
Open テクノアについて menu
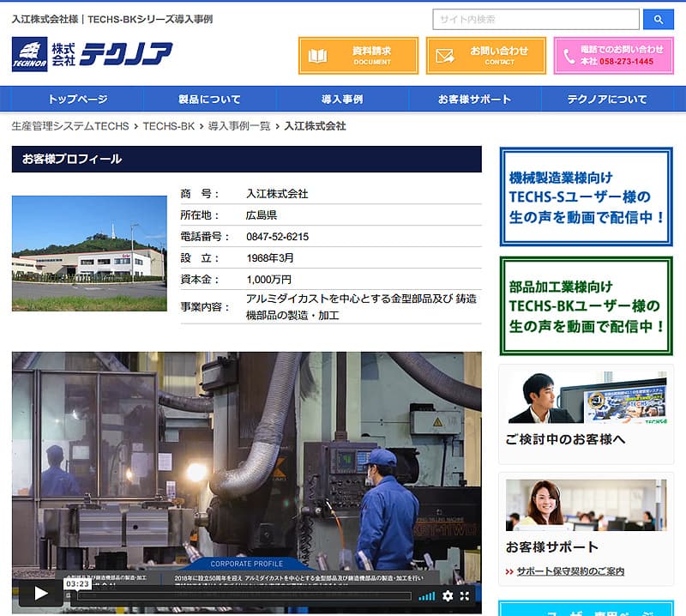tap(607, 99)
